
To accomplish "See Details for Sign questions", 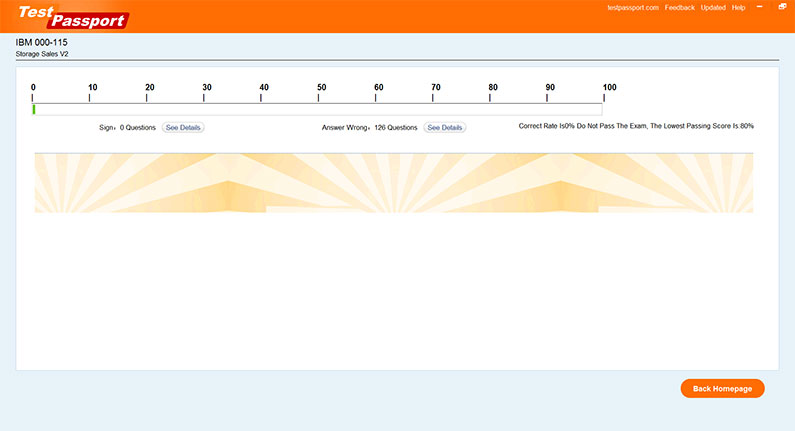I will (x=183, y=128).
